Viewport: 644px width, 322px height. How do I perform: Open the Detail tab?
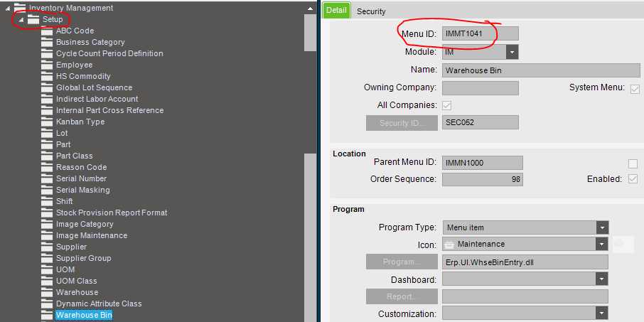point(336,11)
